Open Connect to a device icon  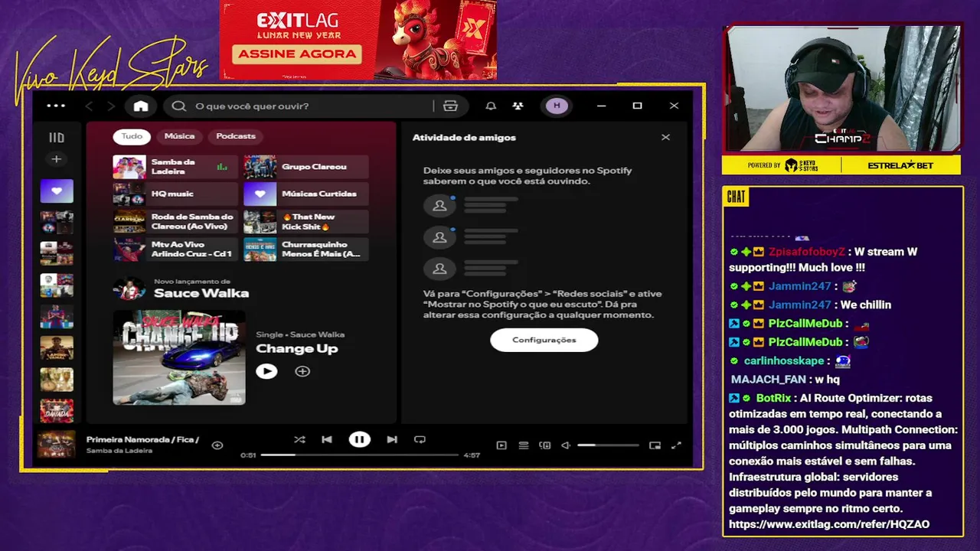tap(545, 445)
